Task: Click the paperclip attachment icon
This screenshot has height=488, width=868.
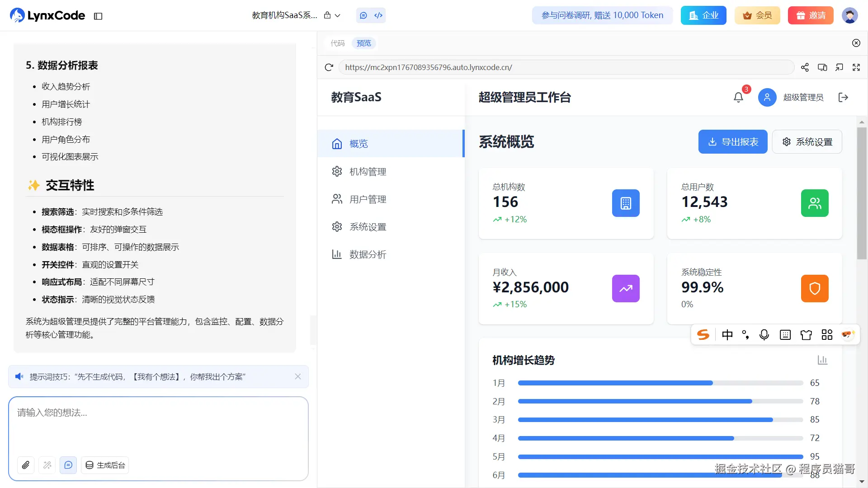Action: tap(26, 465)
